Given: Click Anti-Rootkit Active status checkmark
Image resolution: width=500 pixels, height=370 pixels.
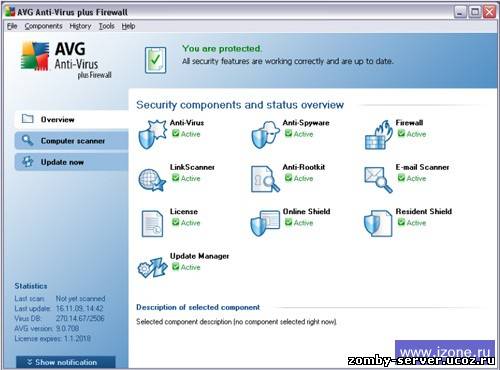Looking at the screenshot, I should coord(288,178).
